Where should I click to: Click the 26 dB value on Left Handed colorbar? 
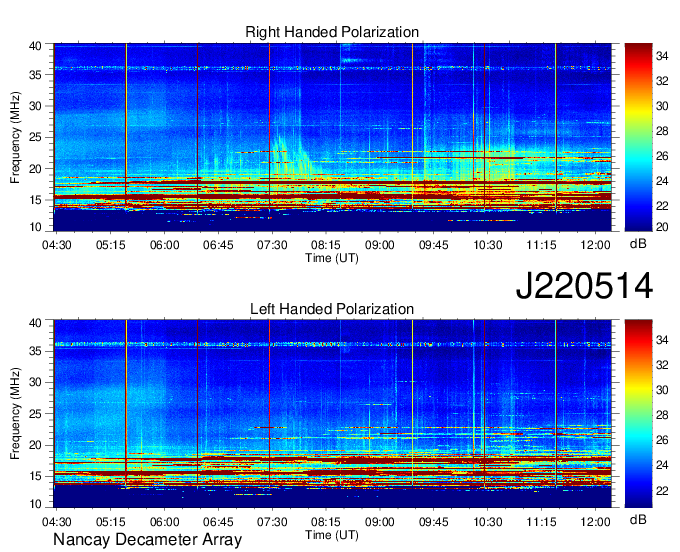[662, 440]
